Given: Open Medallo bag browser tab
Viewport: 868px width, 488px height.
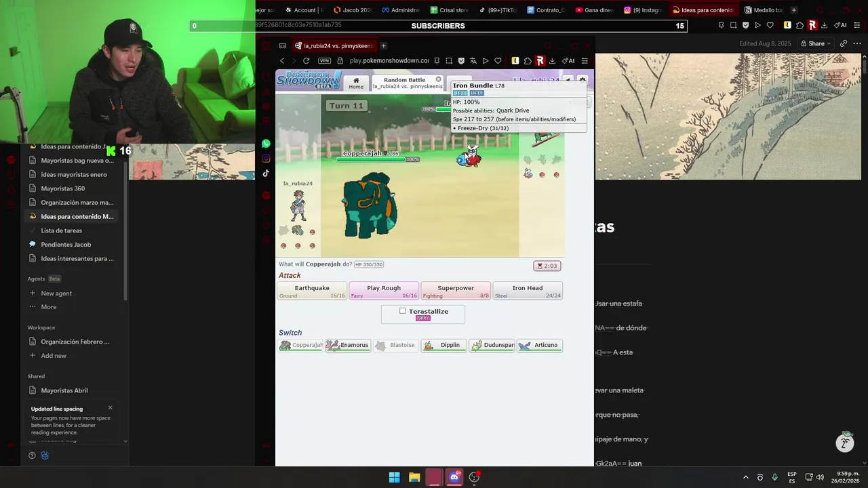Looking at the screenshot, I should [x=764, y=10].
